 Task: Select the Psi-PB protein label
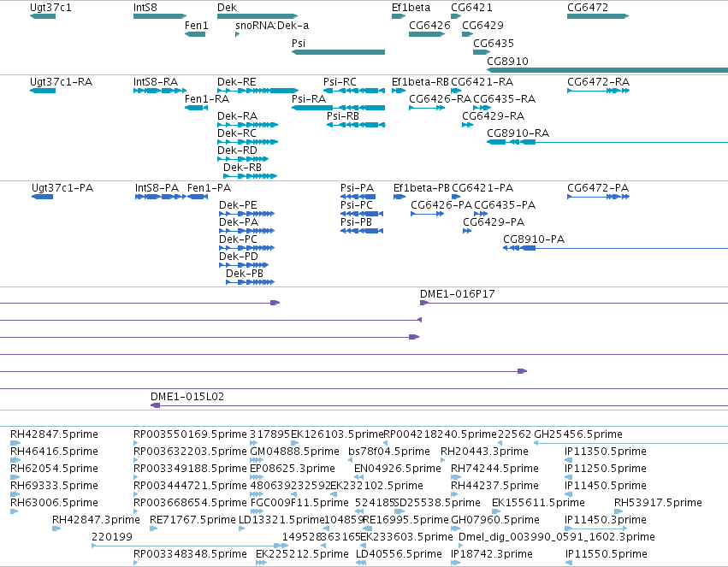point(356,222)
